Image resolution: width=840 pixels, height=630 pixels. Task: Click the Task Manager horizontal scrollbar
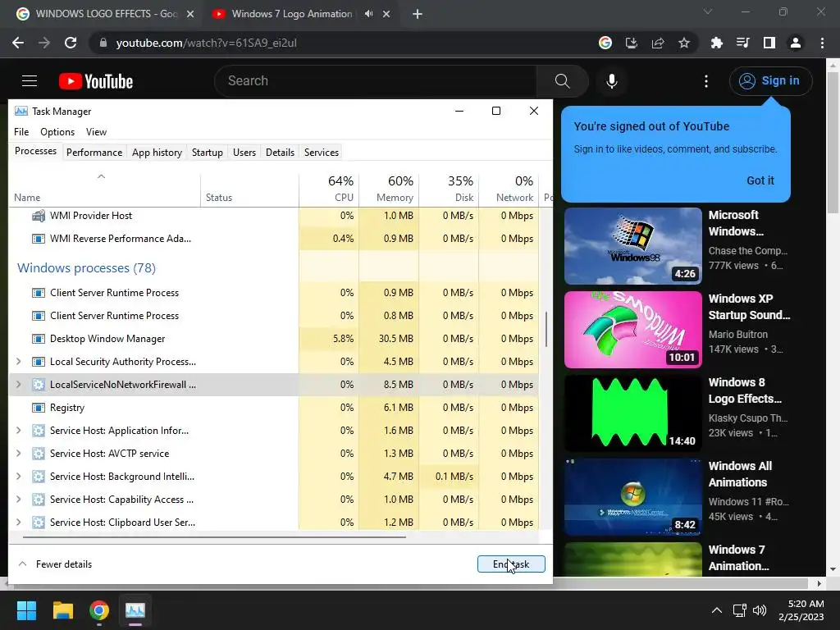pyautogui.click(x=214, y=536)
